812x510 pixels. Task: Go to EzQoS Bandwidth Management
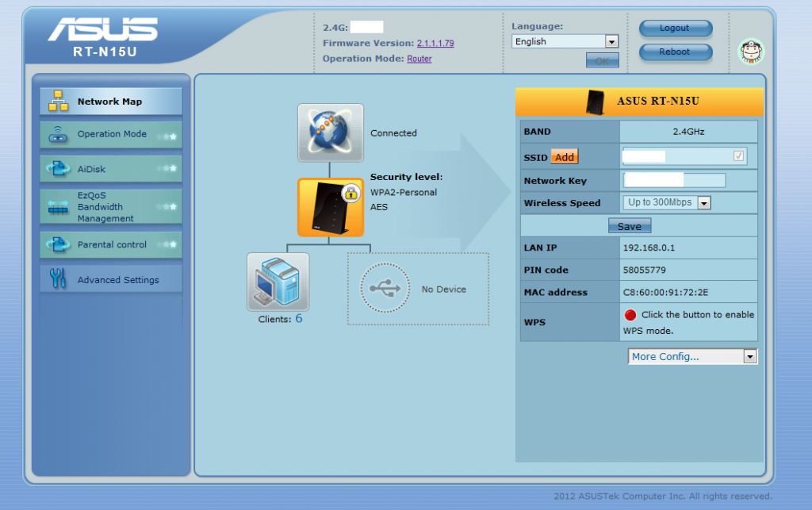click(110, 206)
